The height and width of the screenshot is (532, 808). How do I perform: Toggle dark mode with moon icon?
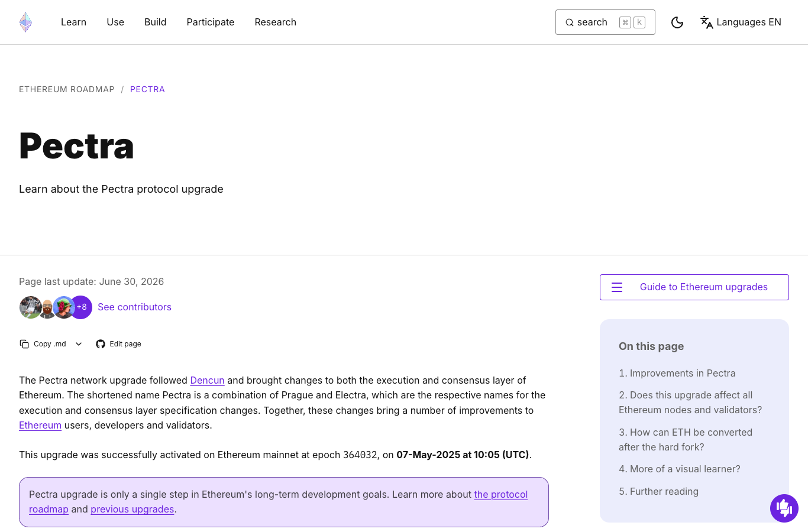click(677, 22)
